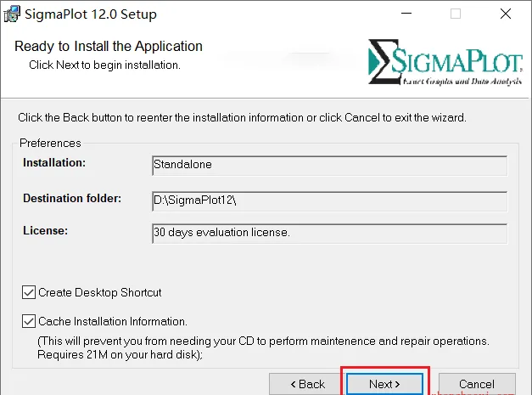Click the 'License:' label
This screenshot has width=532, height=395.
[46, 230]
